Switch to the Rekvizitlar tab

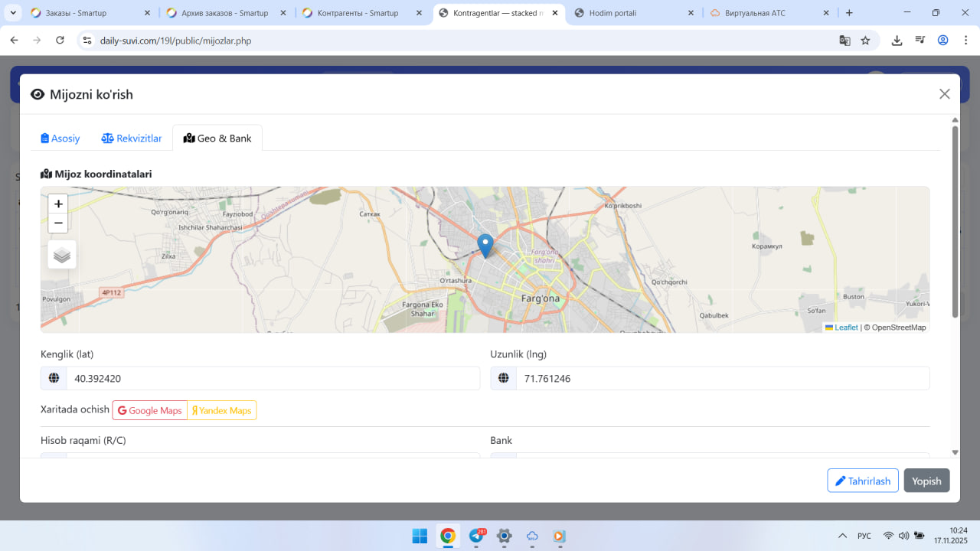132,139
